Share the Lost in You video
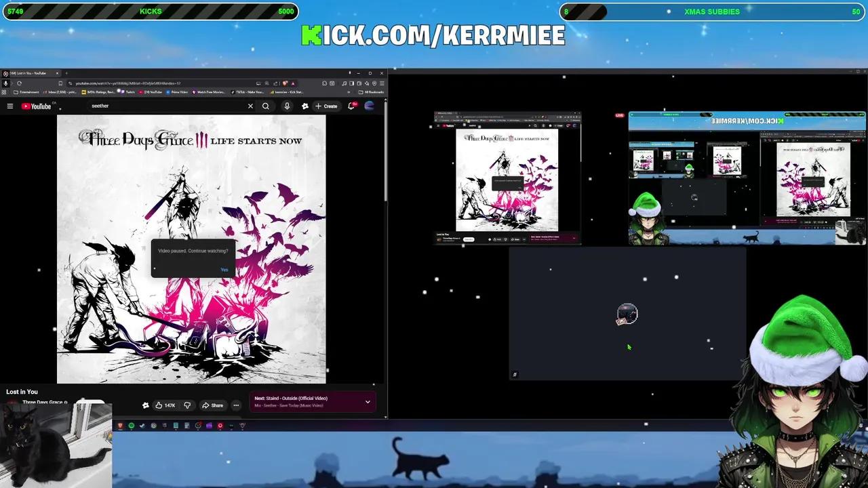Screen dimensions: 868x488 coord(212,405)
